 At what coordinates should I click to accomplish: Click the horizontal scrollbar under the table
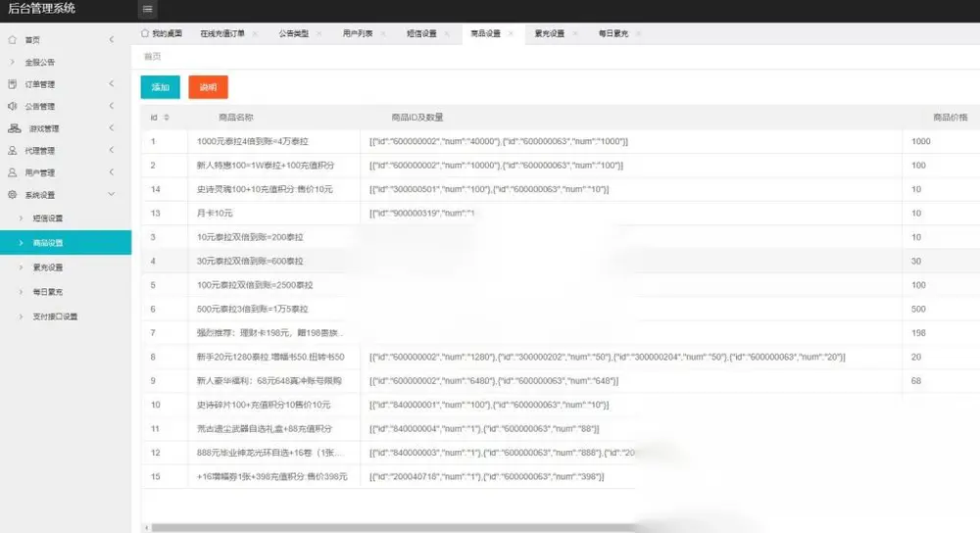tap(393, 528)
